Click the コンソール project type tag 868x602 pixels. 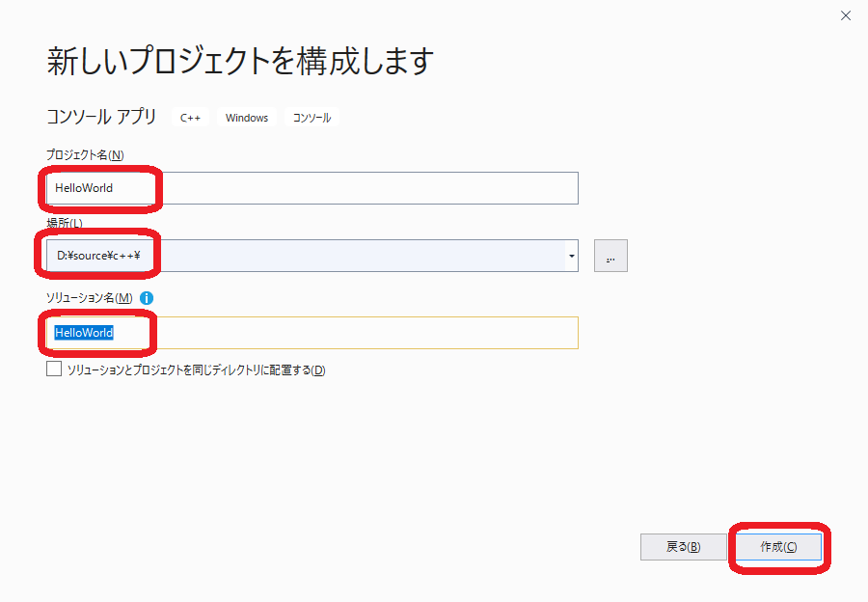coord(312,118)
